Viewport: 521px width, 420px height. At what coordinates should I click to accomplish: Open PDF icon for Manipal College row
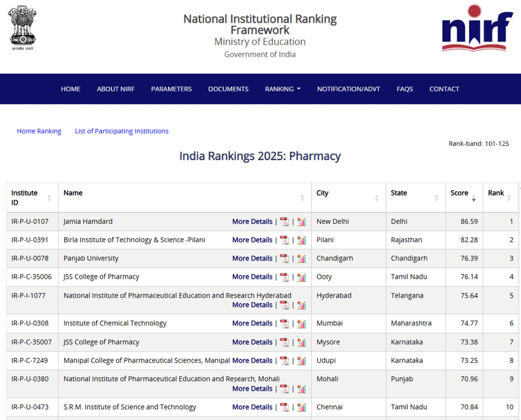pos(285,361)
